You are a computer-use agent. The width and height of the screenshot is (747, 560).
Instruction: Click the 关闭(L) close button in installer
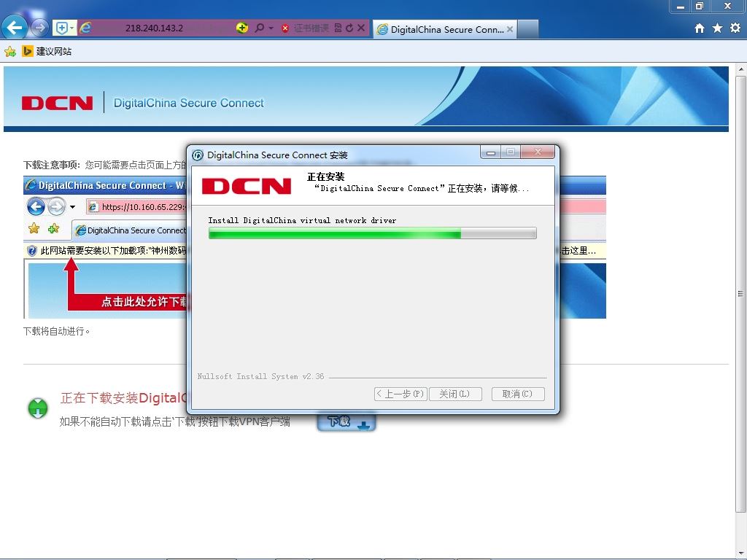(455, 394)
